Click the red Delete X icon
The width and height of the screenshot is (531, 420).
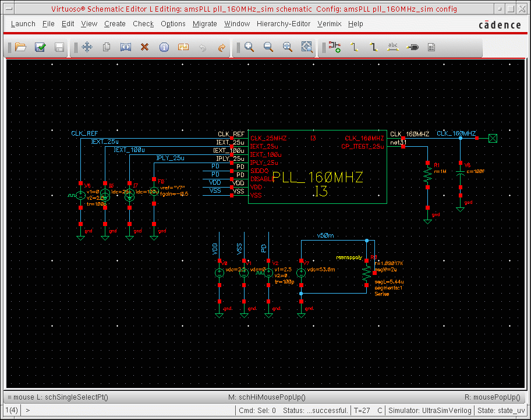point(145,47)
